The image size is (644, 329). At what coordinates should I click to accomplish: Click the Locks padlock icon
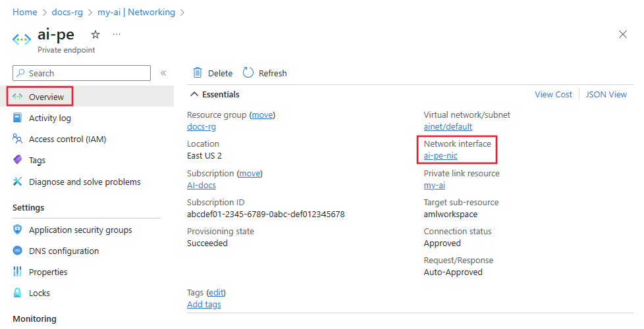[17, 293]
